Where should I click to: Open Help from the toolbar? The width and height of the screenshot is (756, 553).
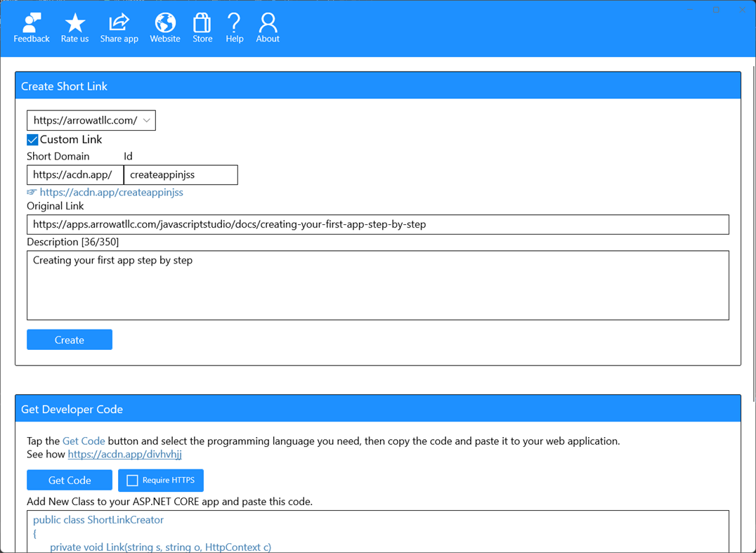pyautogui.click(x=234, y=27)
